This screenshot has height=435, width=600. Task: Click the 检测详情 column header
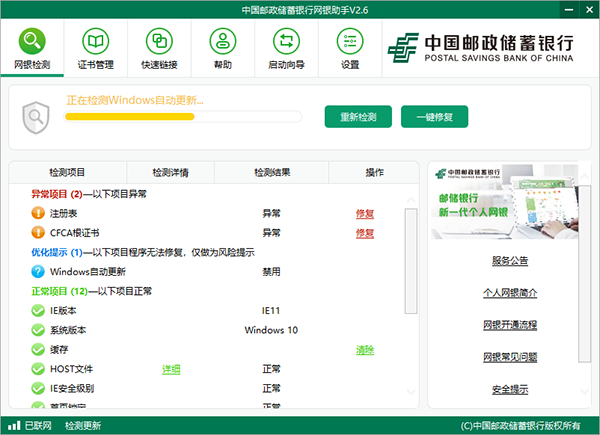[x=170, y=173]
